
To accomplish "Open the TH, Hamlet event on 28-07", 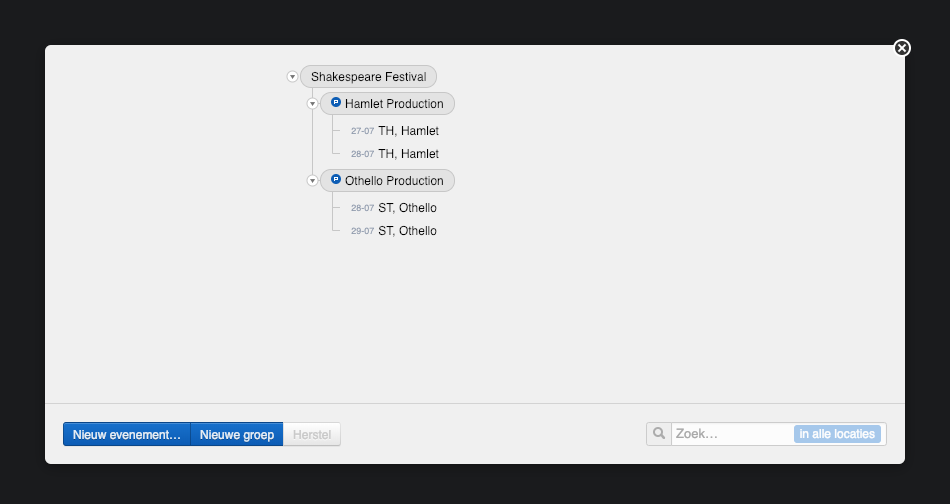I will (408, 154).
